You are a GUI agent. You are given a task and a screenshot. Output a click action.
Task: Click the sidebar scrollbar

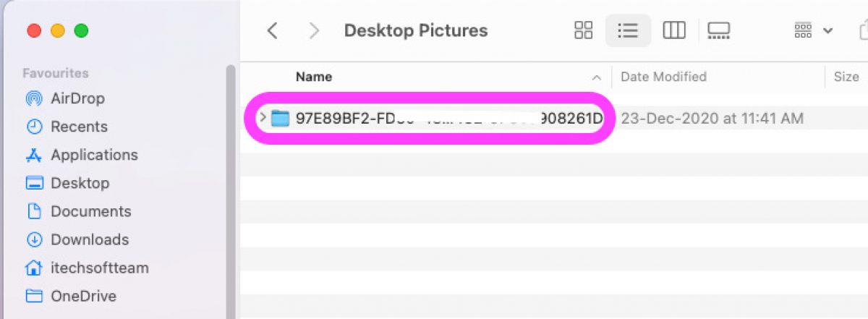coord(231,191)
